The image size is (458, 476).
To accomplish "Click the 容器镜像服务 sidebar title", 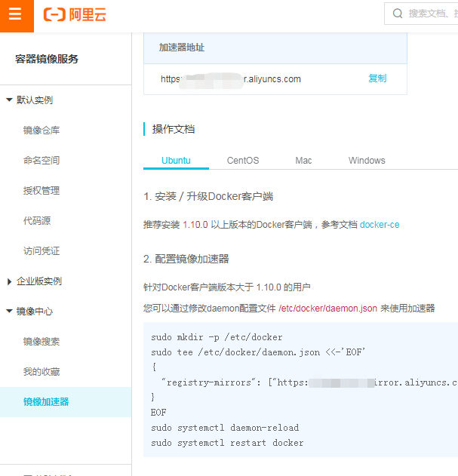I will click(x=47, y=59).
